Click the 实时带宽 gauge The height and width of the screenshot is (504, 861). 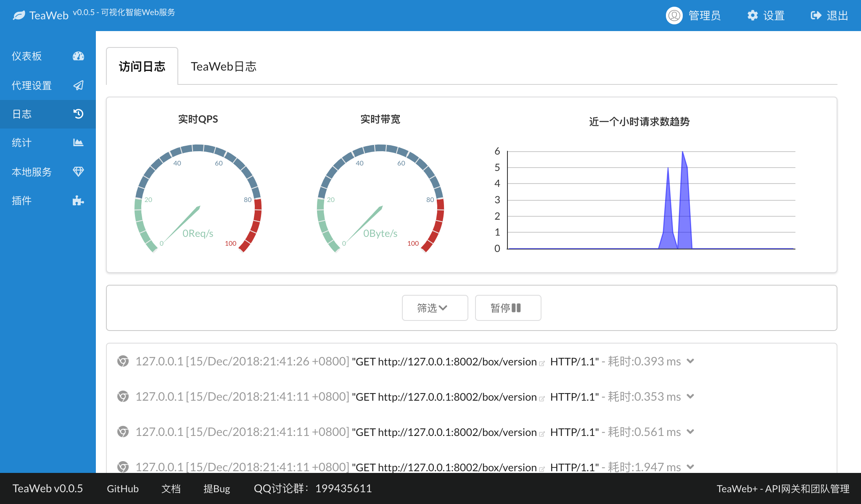pos(380,198)
